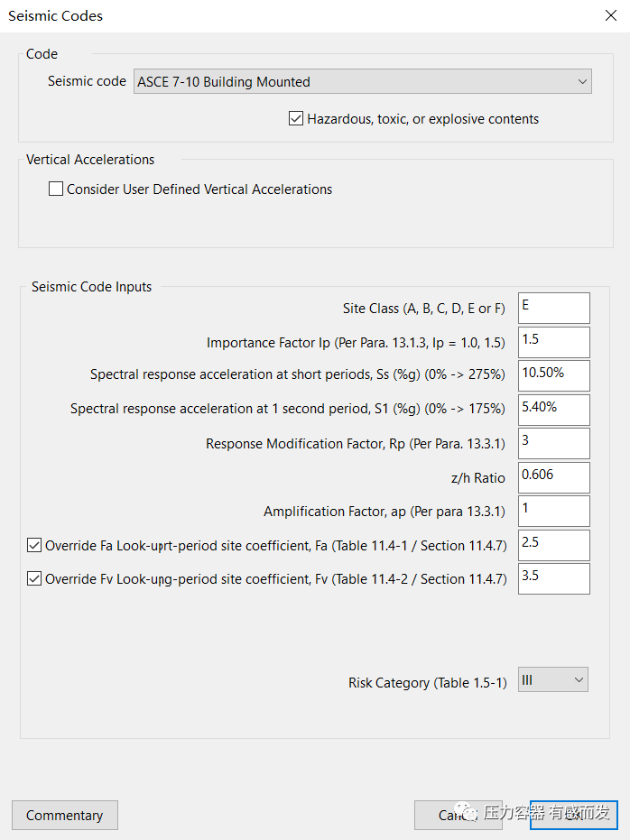Viewport: 630px width, 840px height.
Task: Click the Amplification Factor ap field
Action: pyautogui.click(x=553, y=511)
